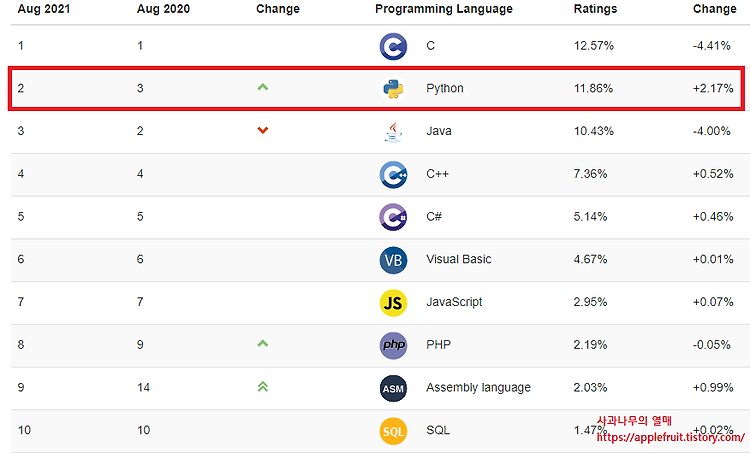The image size is (750, 453).
Task: Click the C++ logo icon
Action: [x=393, y=175]
